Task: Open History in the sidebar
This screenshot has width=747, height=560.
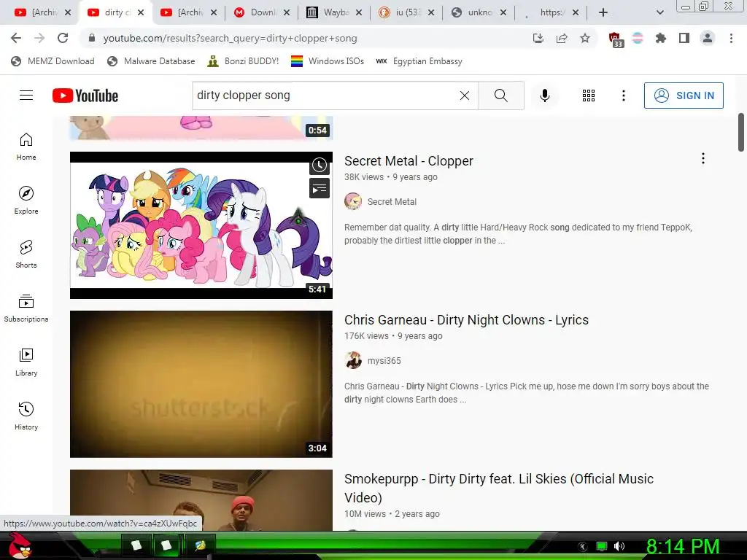Action: point(26,416)
